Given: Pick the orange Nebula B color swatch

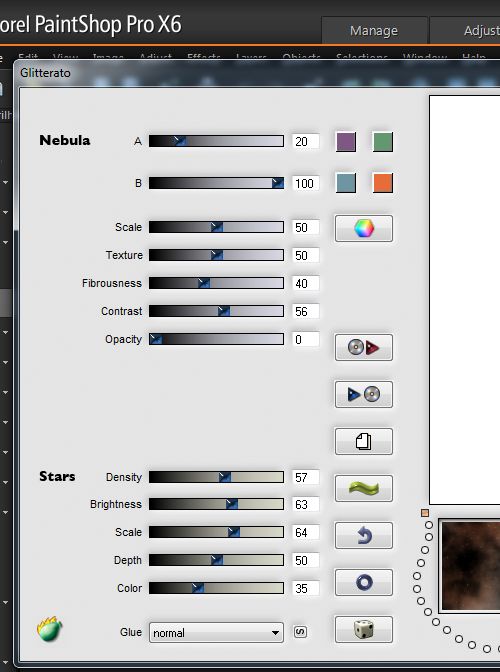Looking at the screenshot, I should click(383, 183).
